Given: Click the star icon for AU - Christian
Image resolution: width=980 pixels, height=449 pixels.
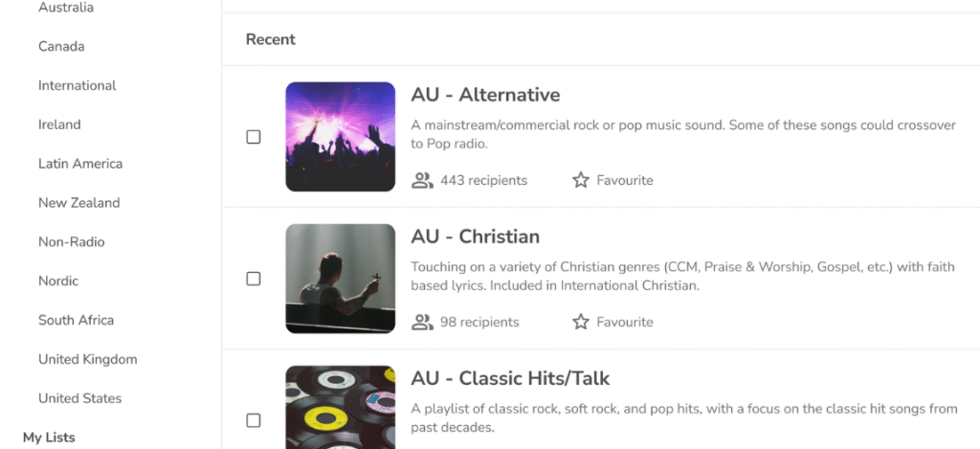Looking at the screenshot, I should click(x=581, y=322).
